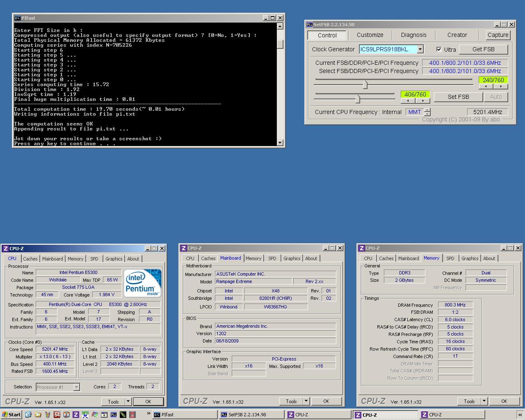The height and width of the screenshot is (420, 525).
Task: Click OK in the CPU-Z Memory window
Action: coord(504,401)
